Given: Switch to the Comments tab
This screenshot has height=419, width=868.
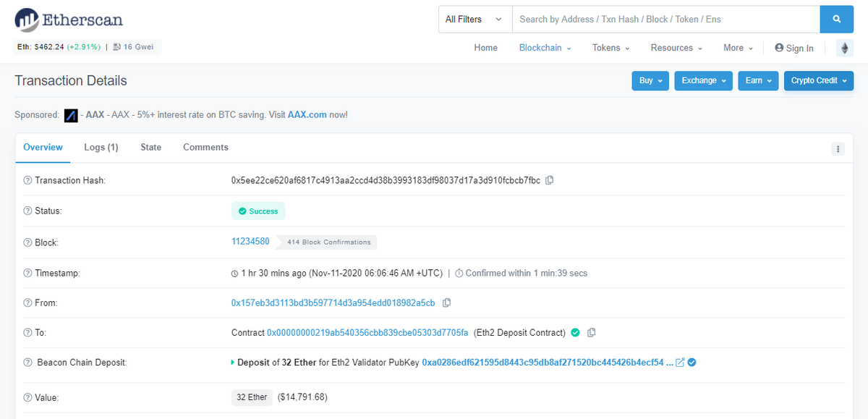Looking at the screenshot, I should 205,147.
